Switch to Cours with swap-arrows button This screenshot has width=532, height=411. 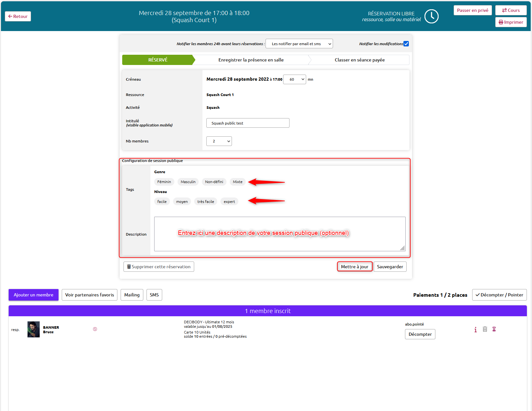point(511,10)
